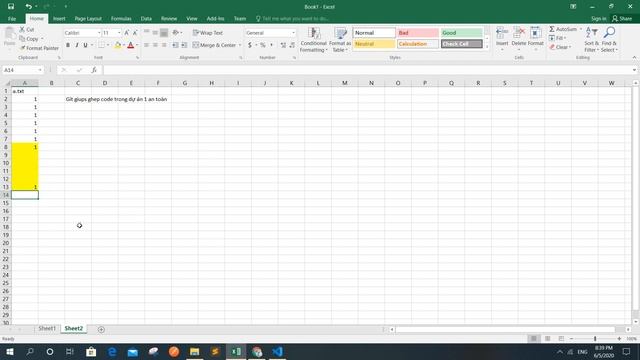Click Decrease Decimal icon
Viewport: 640px width, 360px height.
pos(292,45)
